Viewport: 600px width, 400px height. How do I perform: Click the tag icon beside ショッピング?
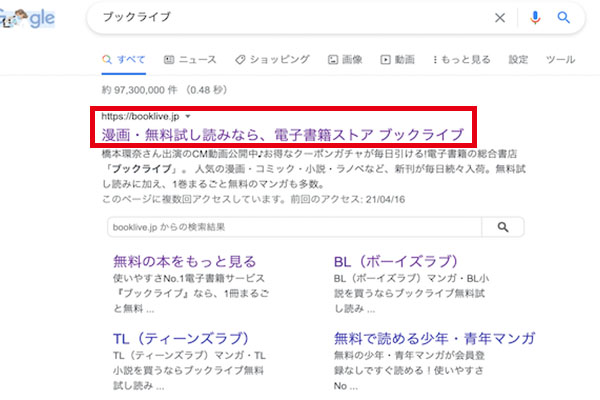240,60
